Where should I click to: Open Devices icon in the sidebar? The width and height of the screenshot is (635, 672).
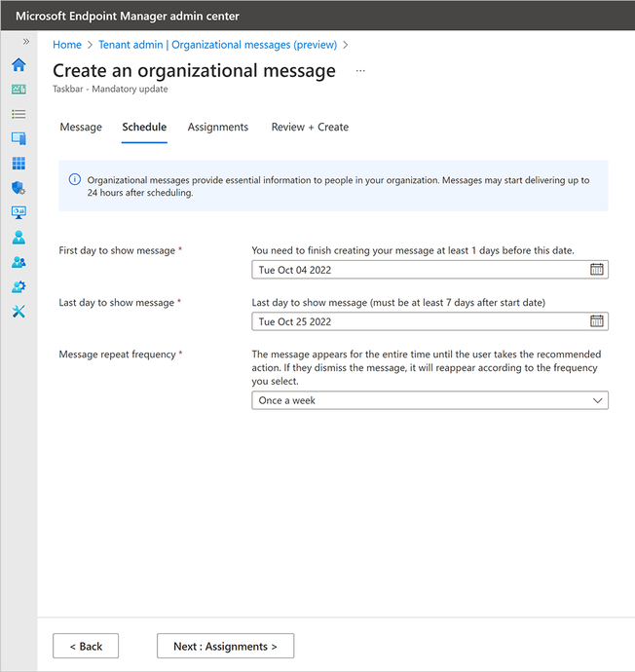[x=19, y=138]
